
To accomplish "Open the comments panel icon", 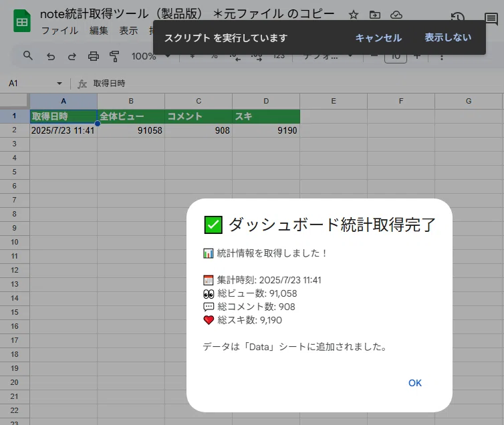I will point(491,19).
